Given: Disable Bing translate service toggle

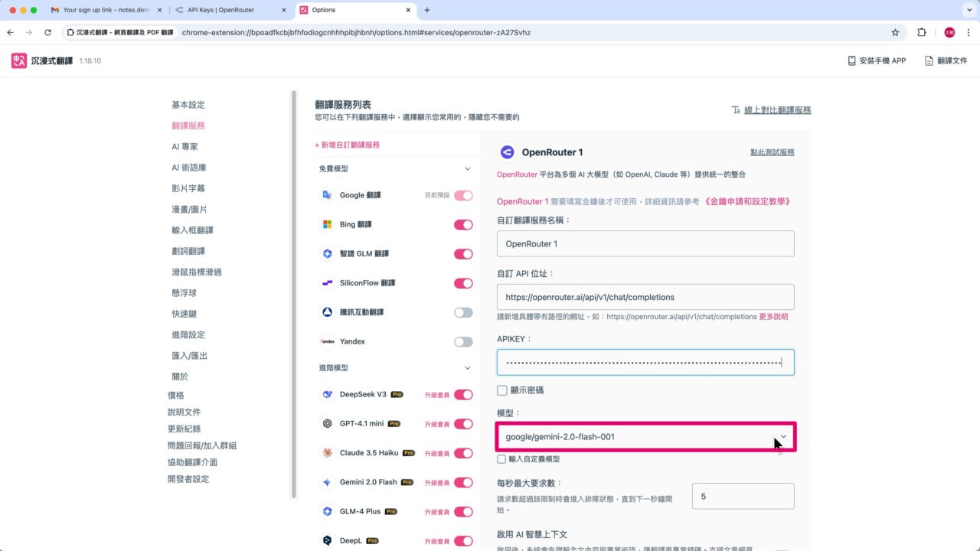Looking at the screenshot, I should click(463, 225).
